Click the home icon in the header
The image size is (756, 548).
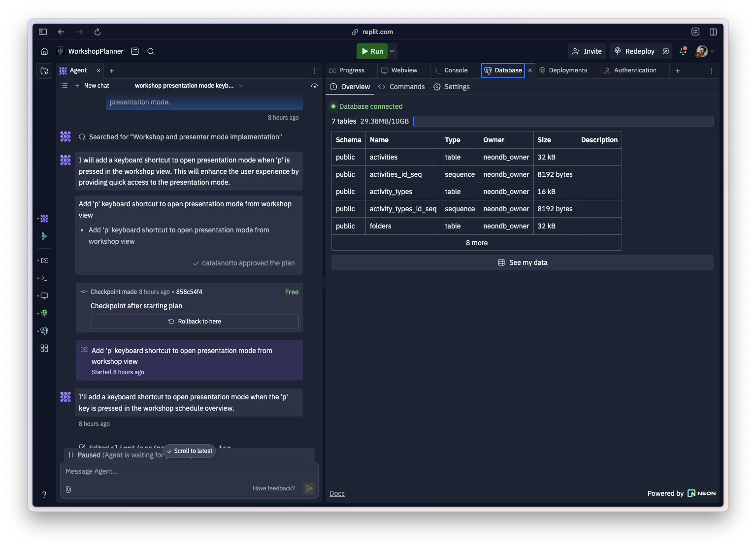coord(44,51)
